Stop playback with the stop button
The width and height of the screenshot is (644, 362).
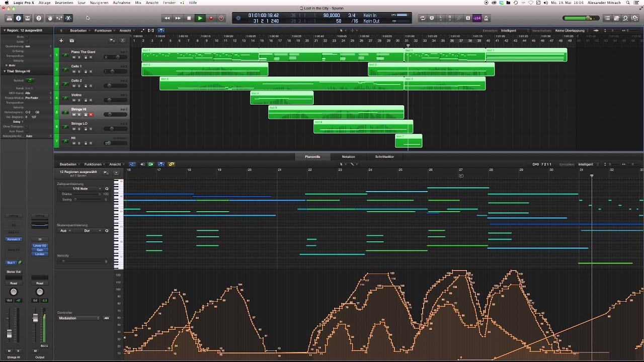coord(189,18)
